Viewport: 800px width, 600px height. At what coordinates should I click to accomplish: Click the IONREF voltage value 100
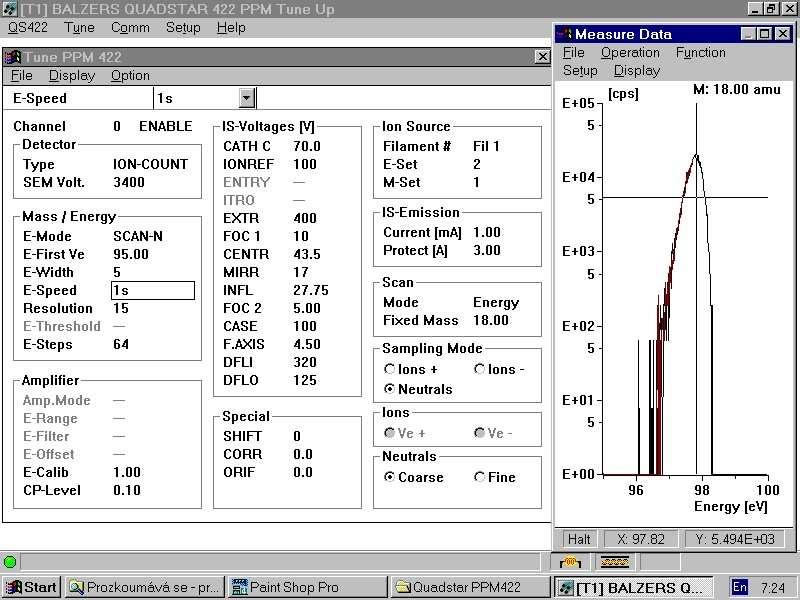[305, 164]
